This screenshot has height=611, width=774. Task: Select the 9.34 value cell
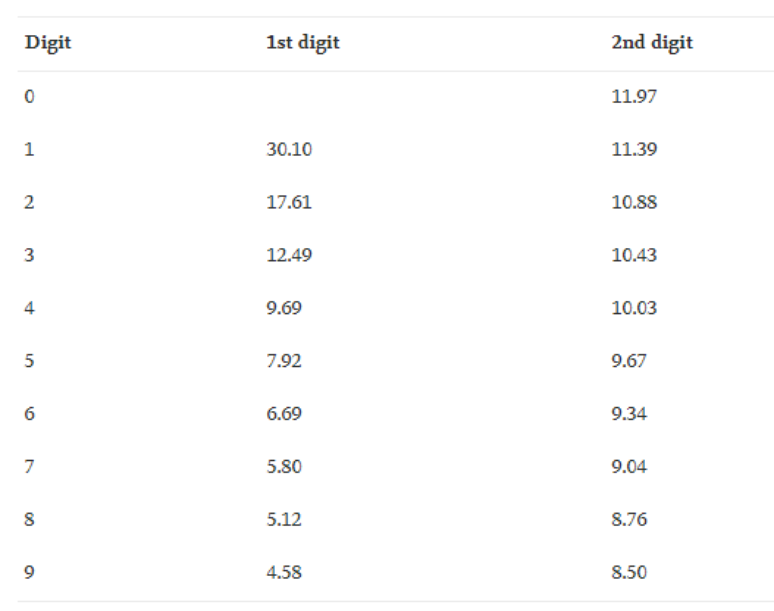point(629,414)
